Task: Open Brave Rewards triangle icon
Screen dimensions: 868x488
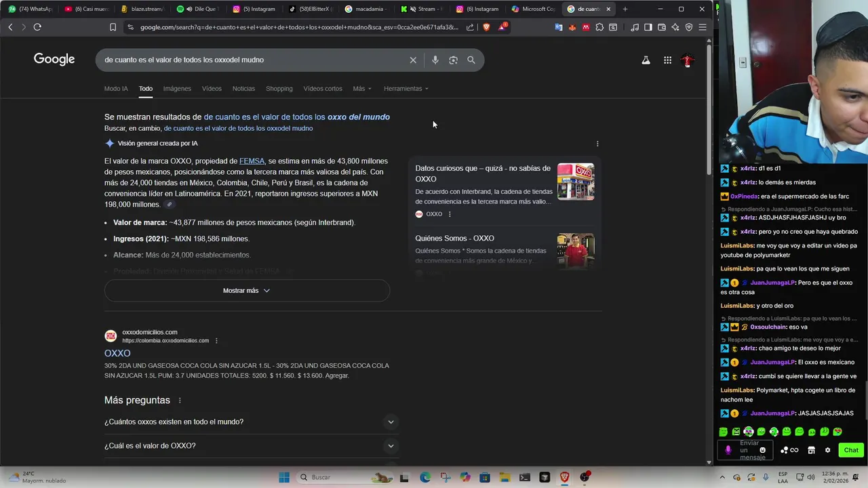Action: [502, 27]
